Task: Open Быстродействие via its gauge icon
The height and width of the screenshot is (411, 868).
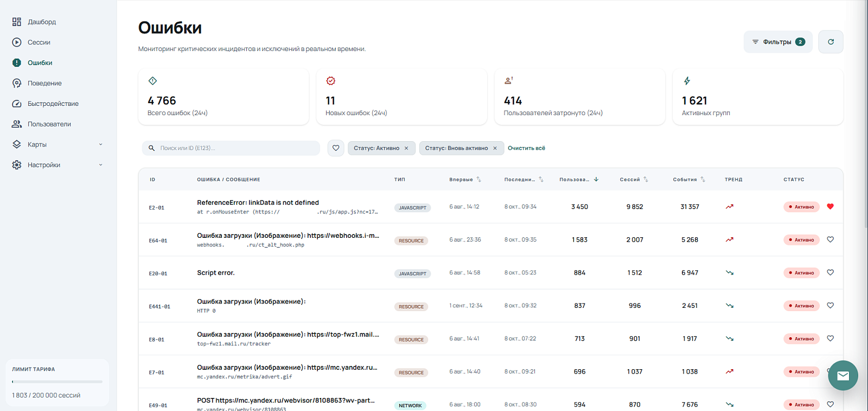Action: click(17, 104)
